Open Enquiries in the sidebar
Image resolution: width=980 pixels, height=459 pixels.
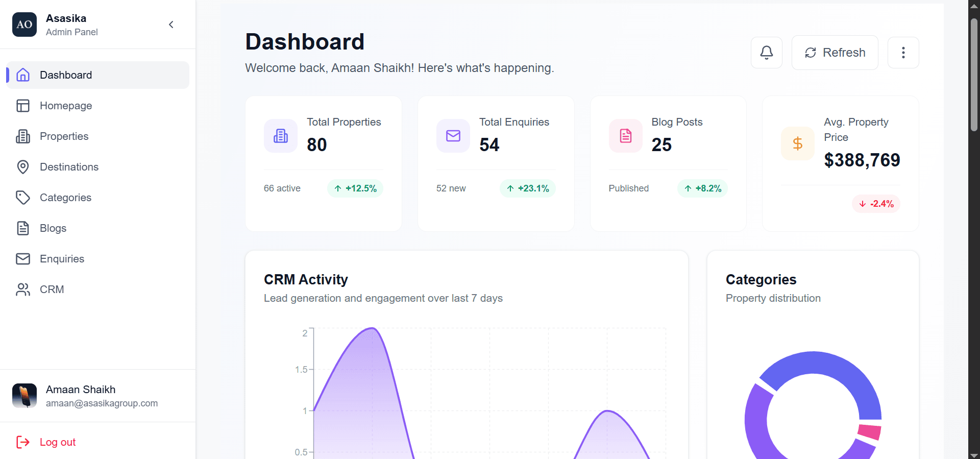tap(97, 259)
